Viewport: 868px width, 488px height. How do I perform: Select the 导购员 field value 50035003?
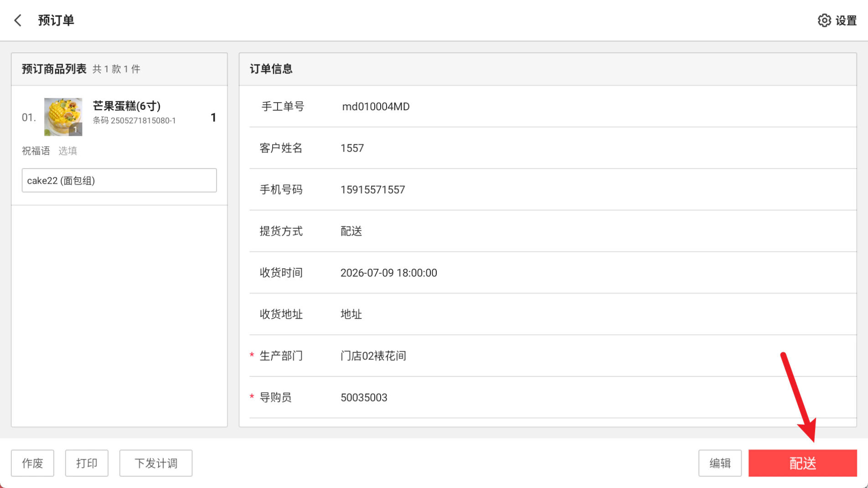(364, 397)
